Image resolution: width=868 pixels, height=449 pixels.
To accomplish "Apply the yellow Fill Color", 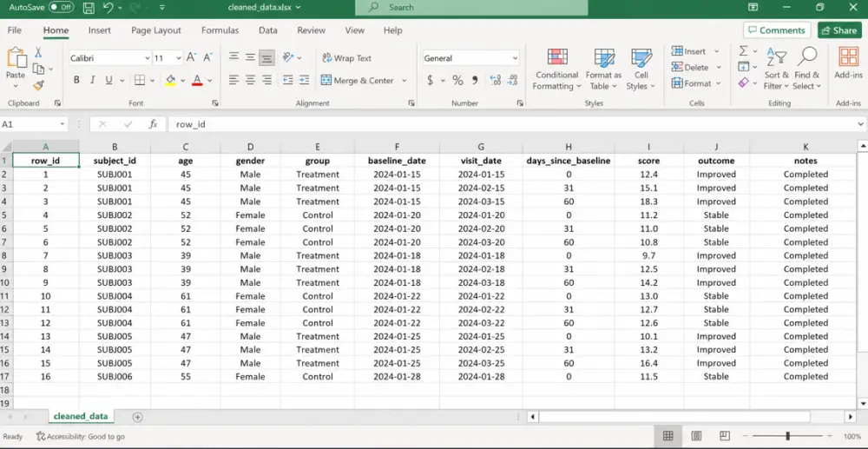I will (170, 80).
